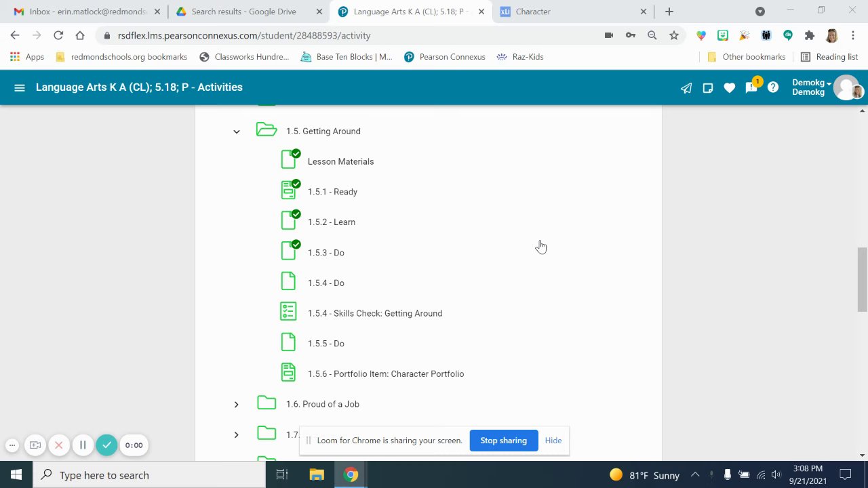
Task: Open 1.5.4 - Skills Check: Getting Around
Action: click(375, 313)
